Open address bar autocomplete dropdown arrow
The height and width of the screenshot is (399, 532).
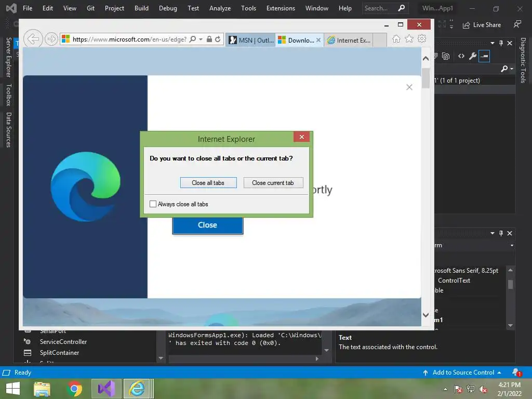point(201,39)
